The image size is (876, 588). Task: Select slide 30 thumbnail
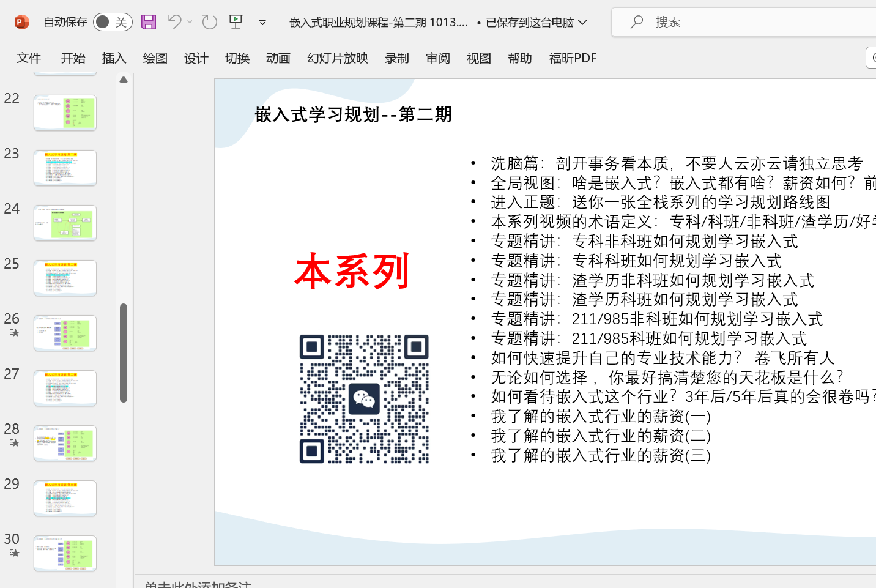(65, 553)
